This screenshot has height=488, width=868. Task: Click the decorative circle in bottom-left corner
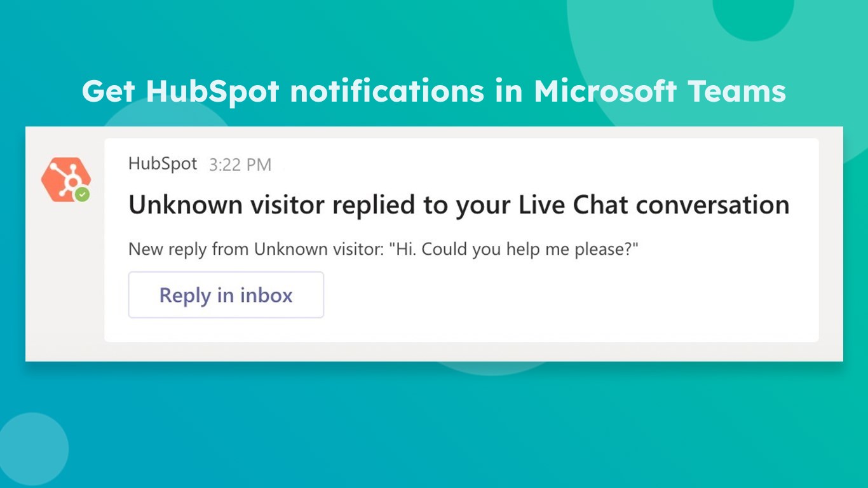(32, 448)
